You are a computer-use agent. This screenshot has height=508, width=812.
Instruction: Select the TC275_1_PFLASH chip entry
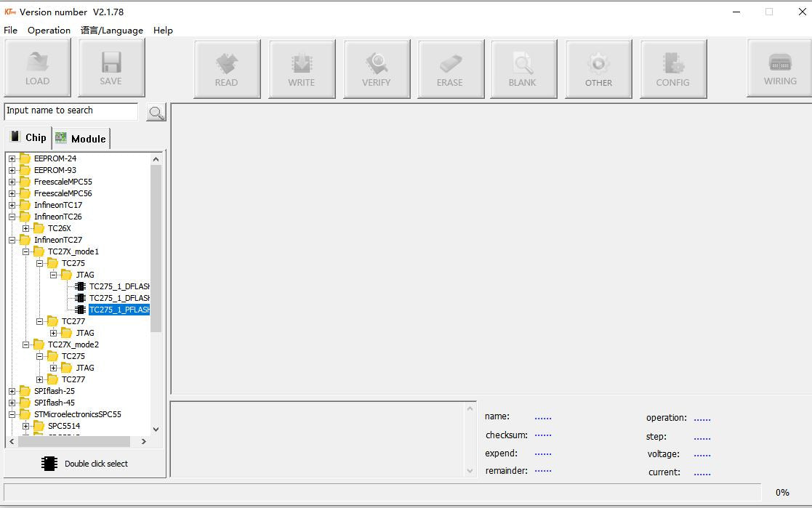click(118, 309)
